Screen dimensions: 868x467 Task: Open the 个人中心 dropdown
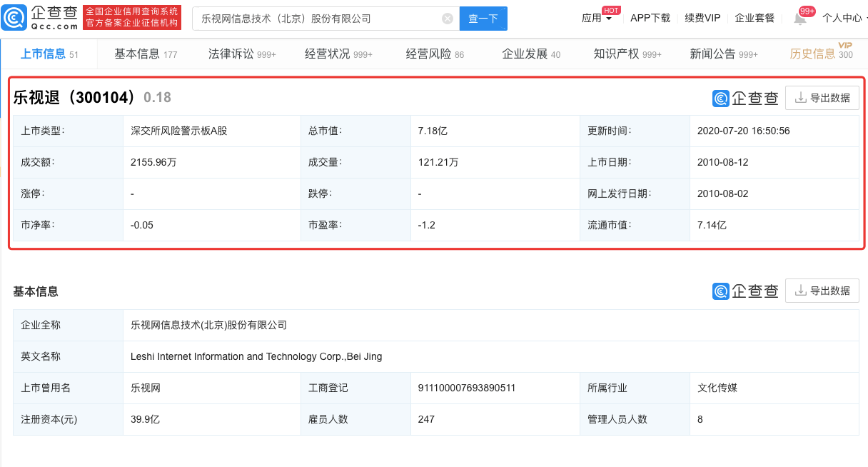coord(844,19)
